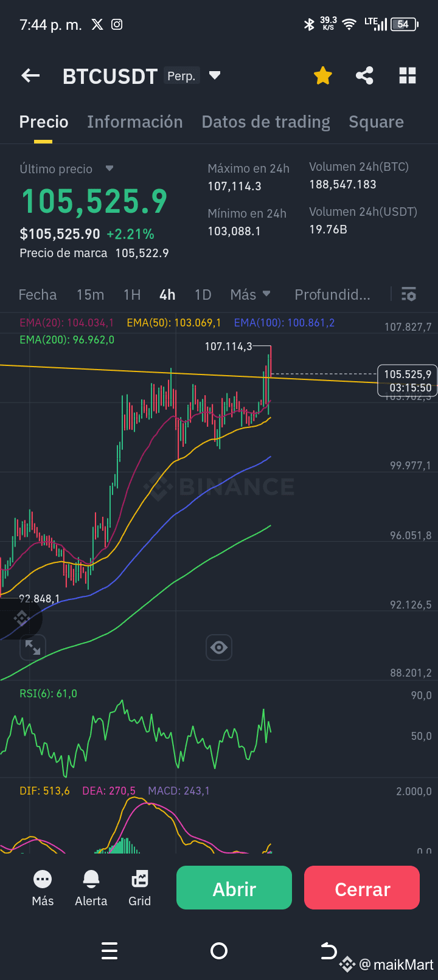Expand the Más timeframe dropdown
This screenshot has width=438, height=980.
click(250, 295)
